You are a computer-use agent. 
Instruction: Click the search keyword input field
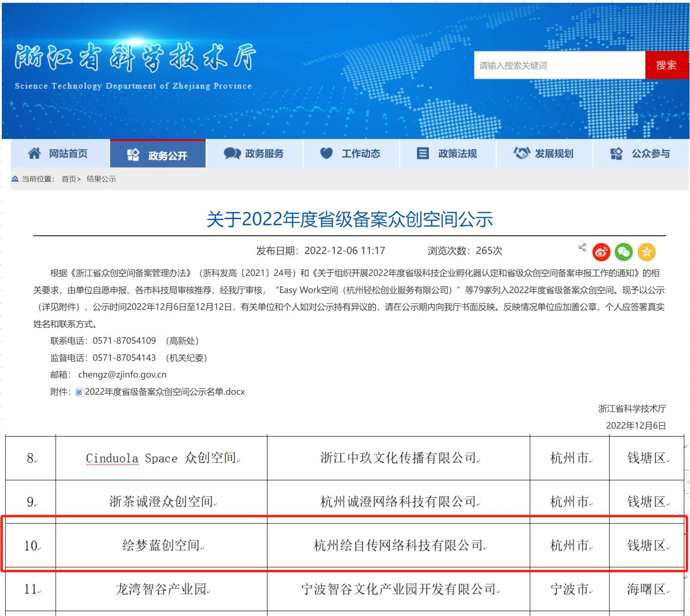(559, 65)
